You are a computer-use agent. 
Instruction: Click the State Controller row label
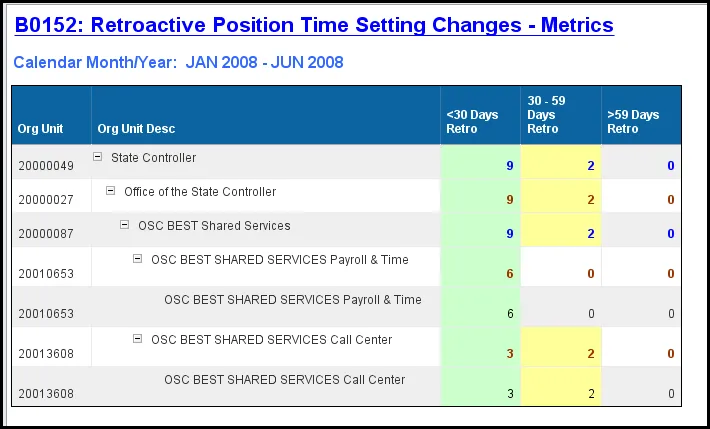pyautogui.click(x=153, y=158)
